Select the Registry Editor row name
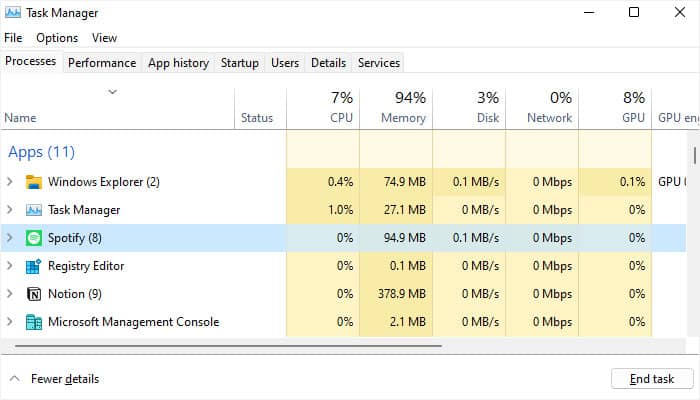 point(86,266)
